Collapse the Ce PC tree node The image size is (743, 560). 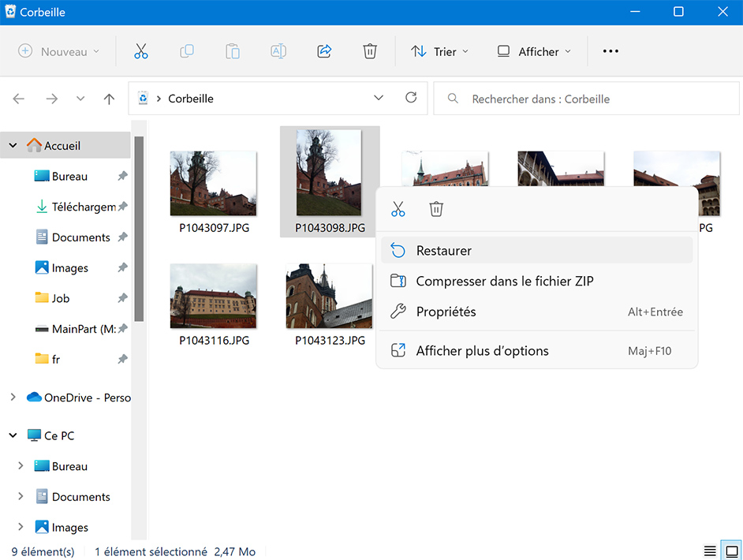(x=13, y=435)
